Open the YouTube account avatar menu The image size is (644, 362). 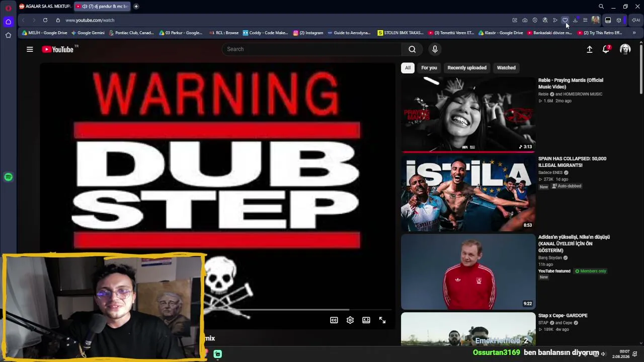tap(625, 49)
